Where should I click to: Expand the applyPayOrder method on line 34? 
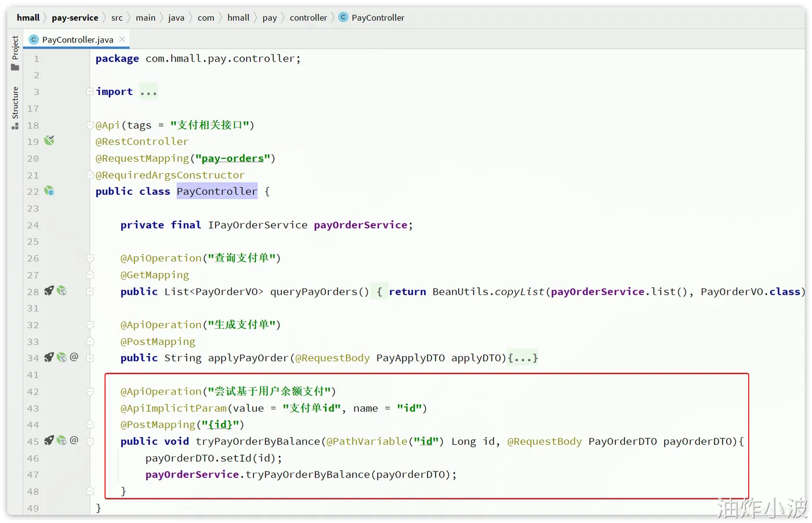point(90,358)
